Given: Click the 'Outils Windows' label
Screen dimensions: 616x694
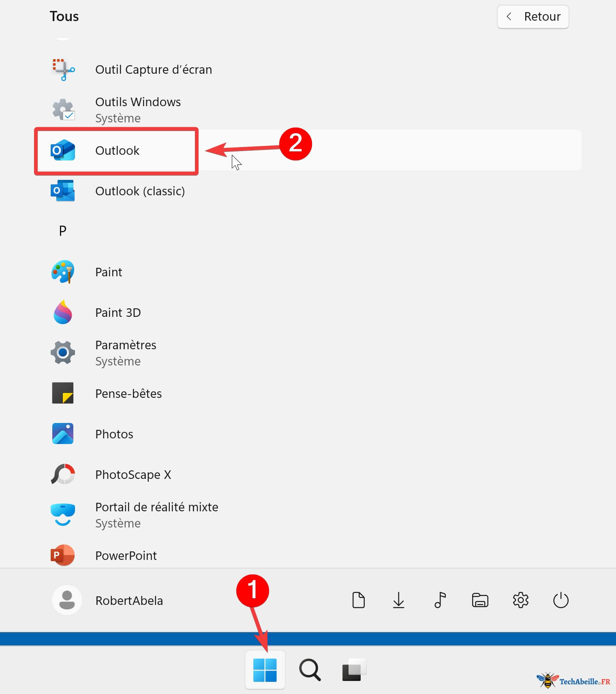Looking at the screenshot, I should click(x=138, y=102).
